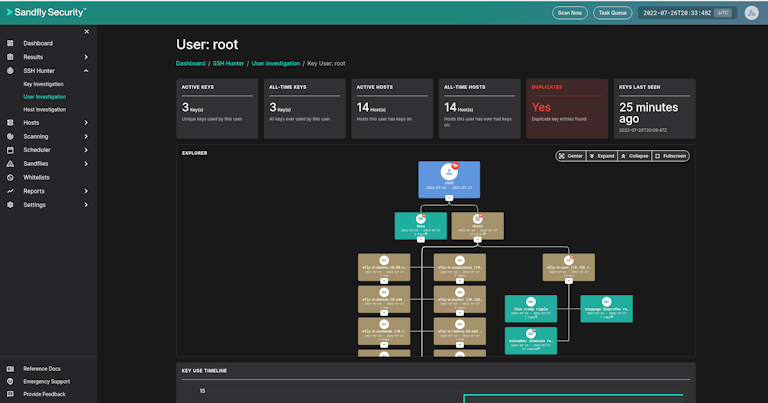Click the Emergency Support icon

[x=10, y=381]
